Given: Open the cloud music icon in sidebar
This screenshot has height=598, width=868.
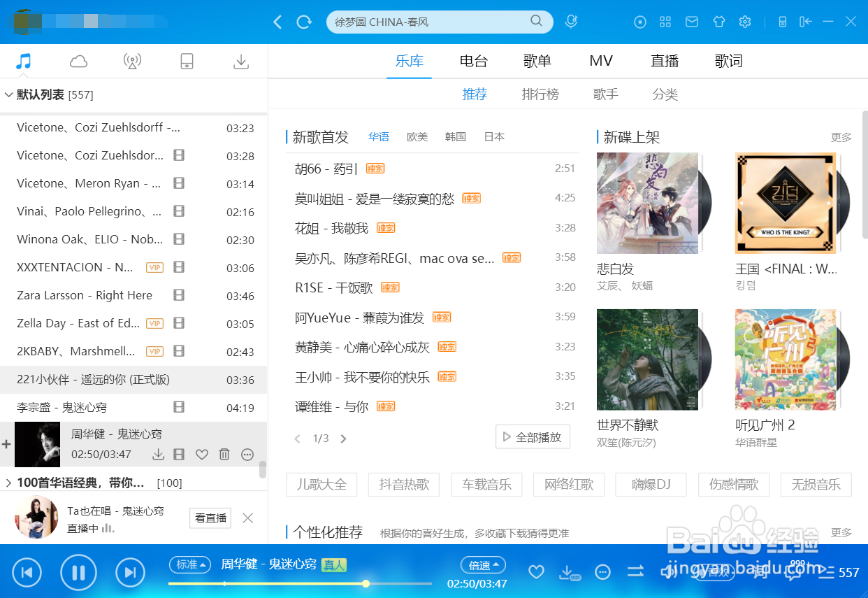Looking at the screenshot, I should [x=78, y=62].
